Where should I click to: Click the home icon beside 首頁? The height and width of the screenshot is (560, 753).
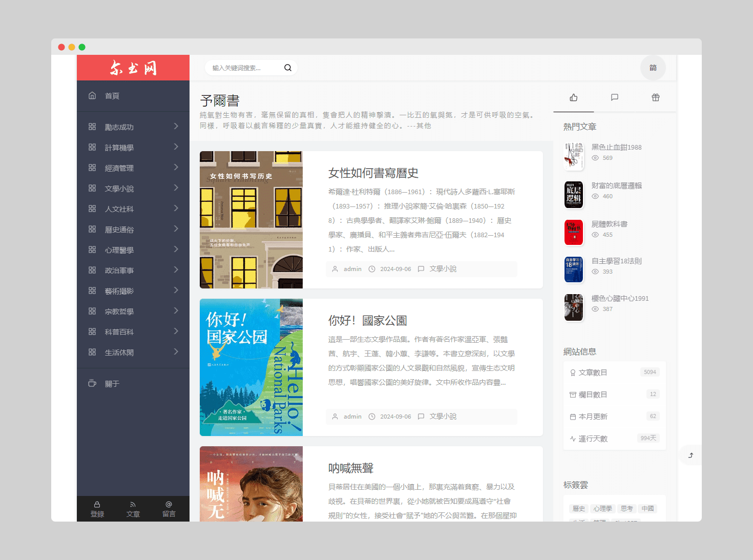click(x=93, y=95)
